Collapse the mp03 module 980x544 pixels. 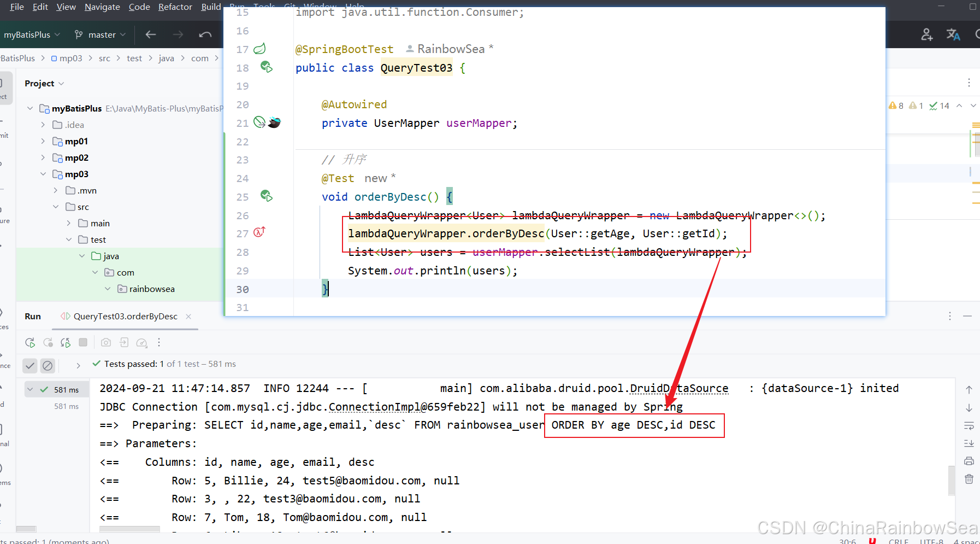(43, 174)
